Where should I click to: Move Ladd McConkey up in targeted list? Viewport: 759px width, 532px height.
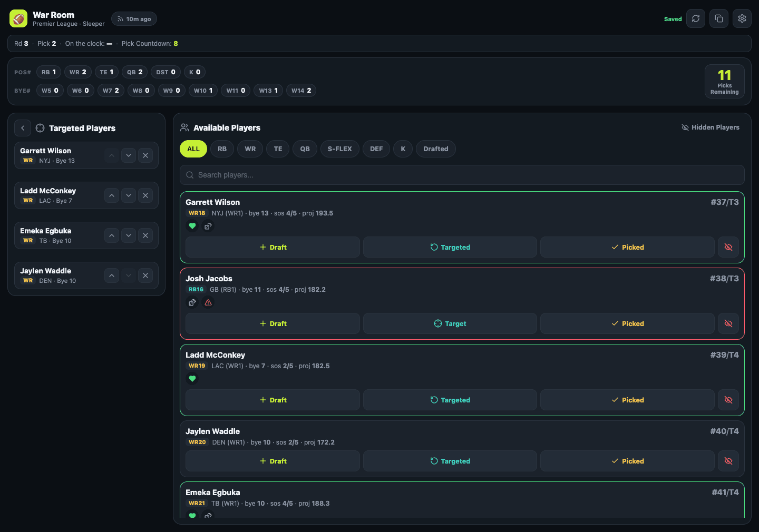pos(112,195)
